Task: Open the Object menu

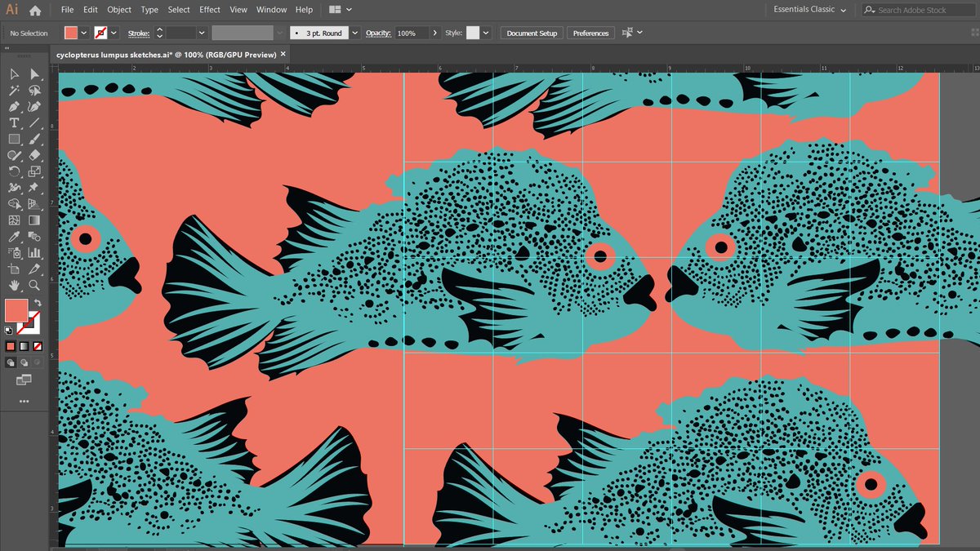Action: pos(119,10)
